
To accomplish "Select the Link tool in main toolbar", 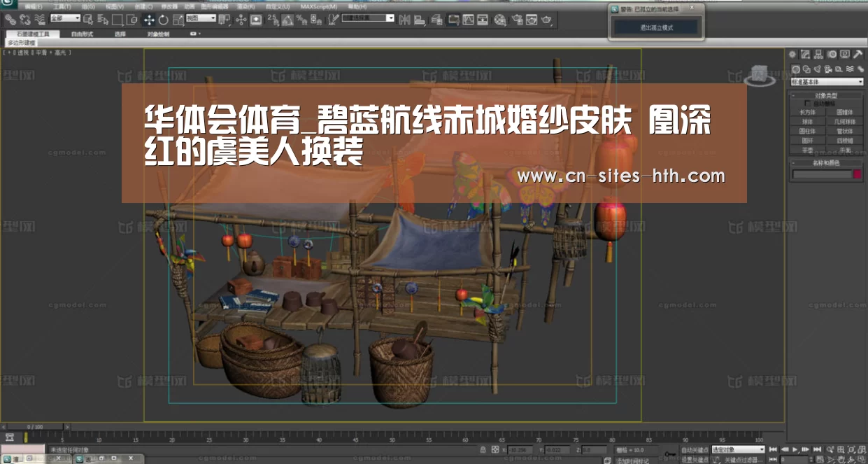I will (x=10, y=20).
